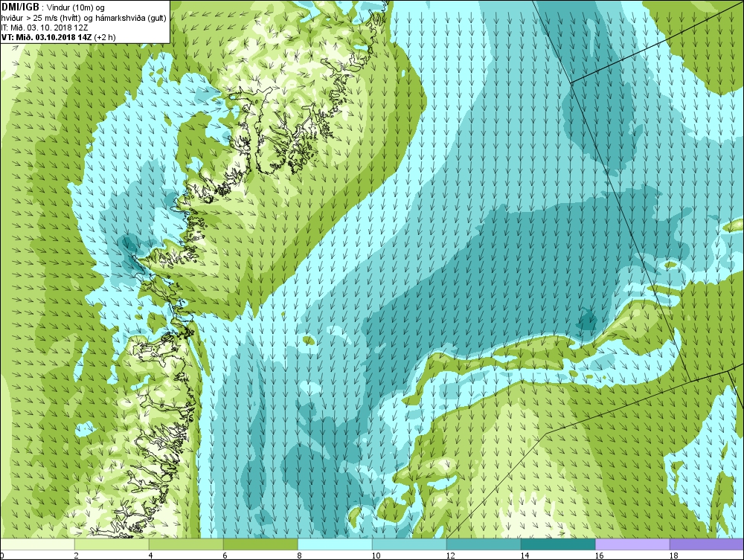744x560 pixels.
Task: Click the 18+ m/s purple legend swatch
Action: pyautogui.click(x=707, y=544)
